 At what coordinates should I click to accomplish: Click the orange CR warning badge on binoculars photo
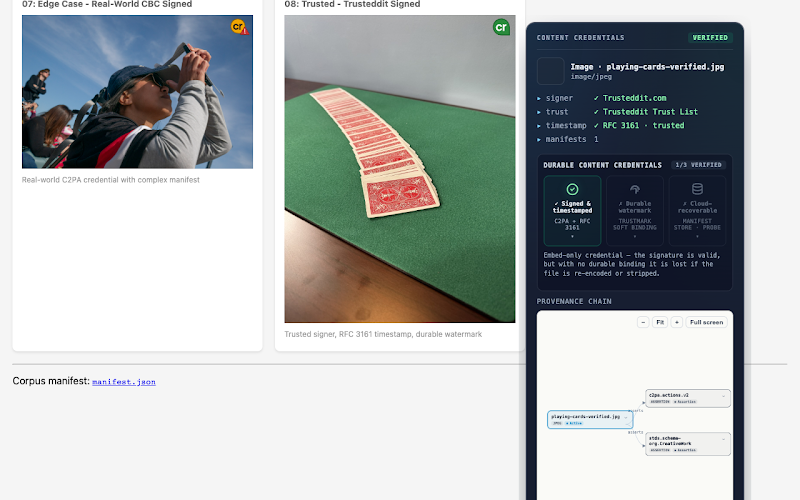[x=239, y=27]
